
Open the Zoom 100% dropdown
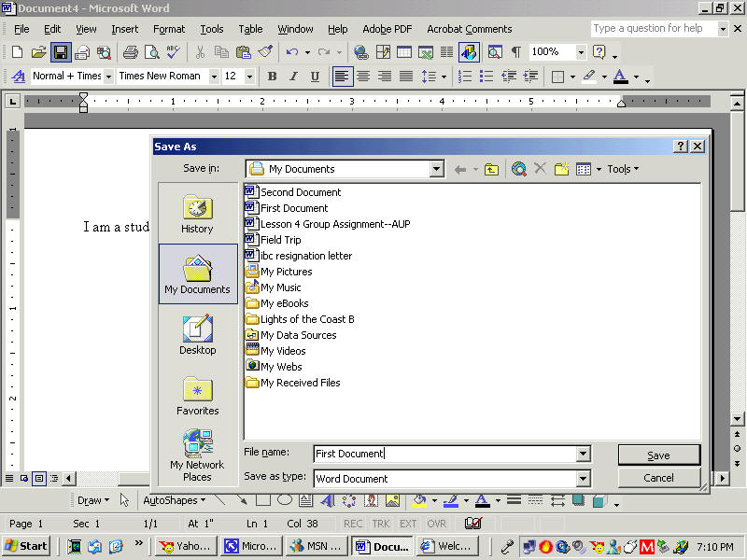[581, 52]
